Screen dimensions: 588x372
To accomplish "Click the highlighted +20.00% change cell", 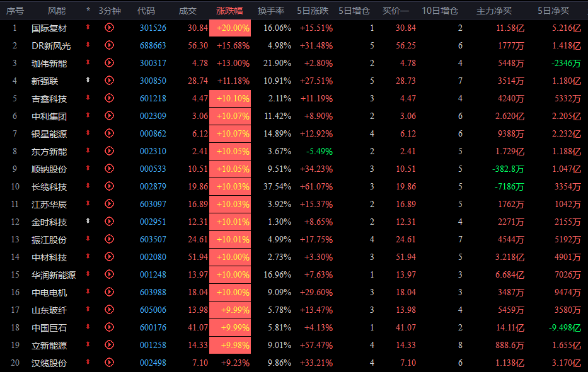I will click(230, 28).
